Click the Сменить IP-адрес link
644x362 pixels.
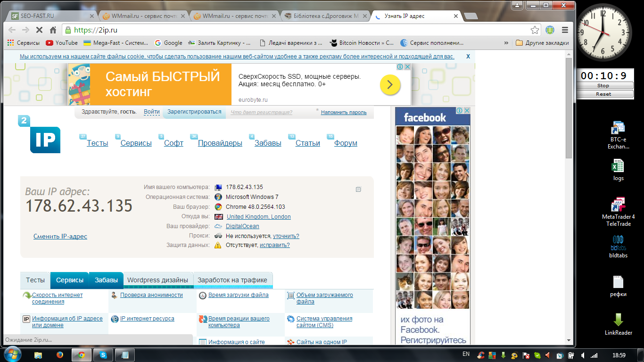click(60, 237)
